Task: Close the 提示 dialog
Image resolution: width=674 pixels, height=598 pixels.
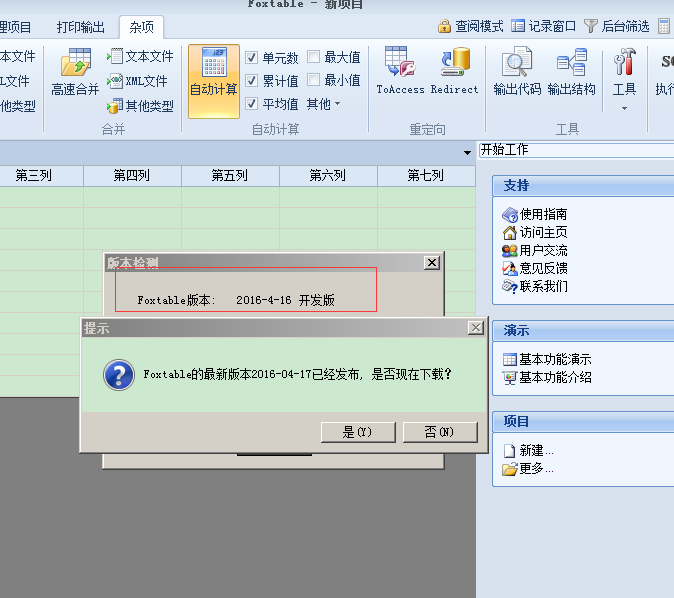Action: point(476,328)
